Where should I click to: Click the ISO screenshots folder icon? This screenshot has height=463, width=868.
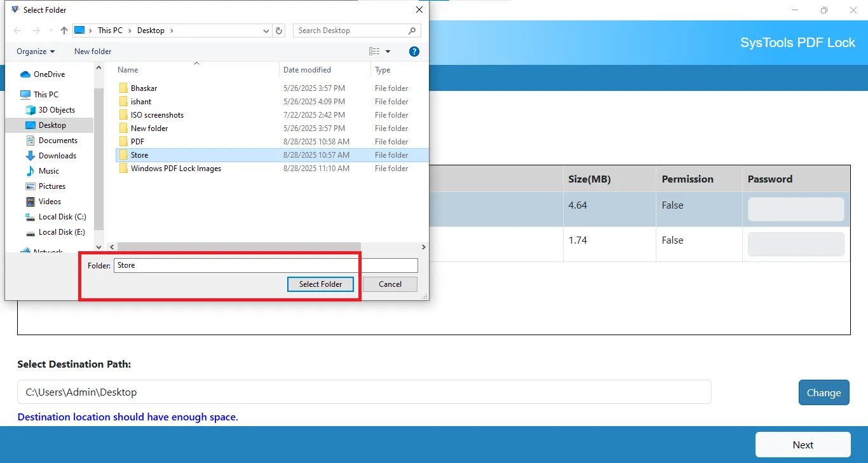pyautogui.click(x=123, y=115)
